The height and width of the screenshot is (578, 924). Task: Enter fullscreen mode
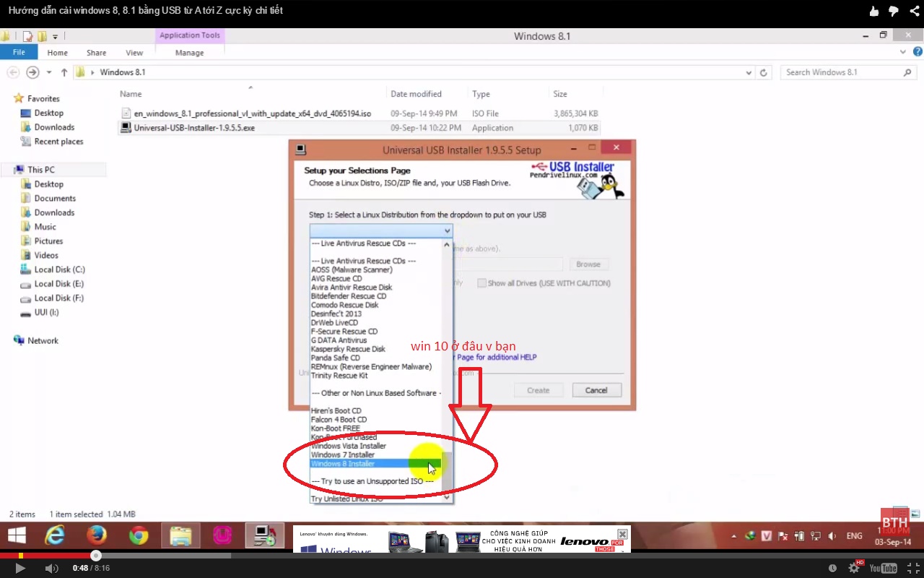tap(913, 569)
